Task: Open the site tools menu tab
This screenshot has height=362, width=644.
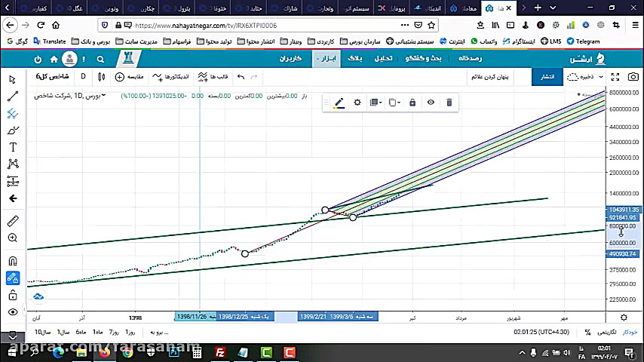Action: click(x=327, y=59)
